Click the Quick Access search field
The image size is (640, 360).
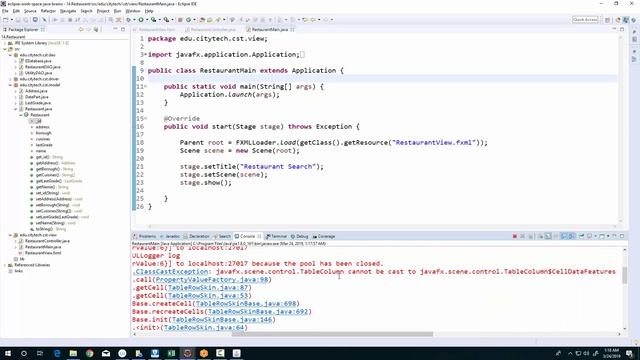585,20
